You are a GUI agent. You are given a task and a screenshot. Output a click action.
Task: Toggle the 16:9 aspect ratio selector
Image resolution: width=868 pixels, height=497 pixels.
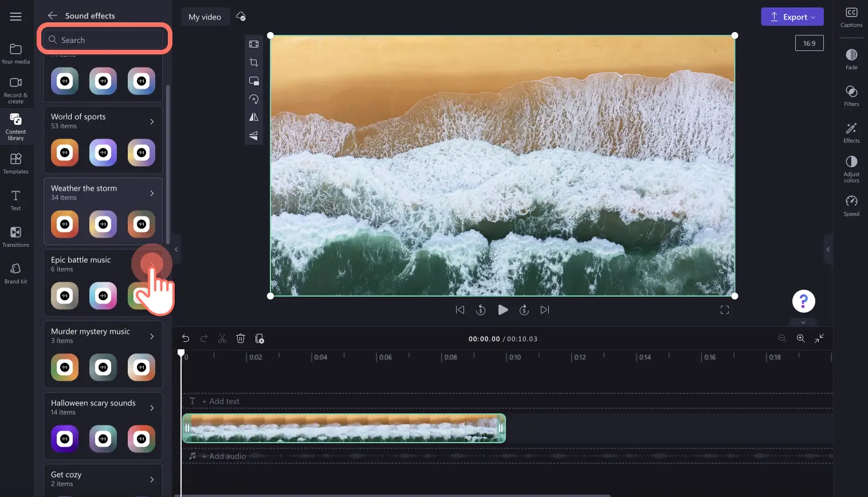[x=809, y=43]
